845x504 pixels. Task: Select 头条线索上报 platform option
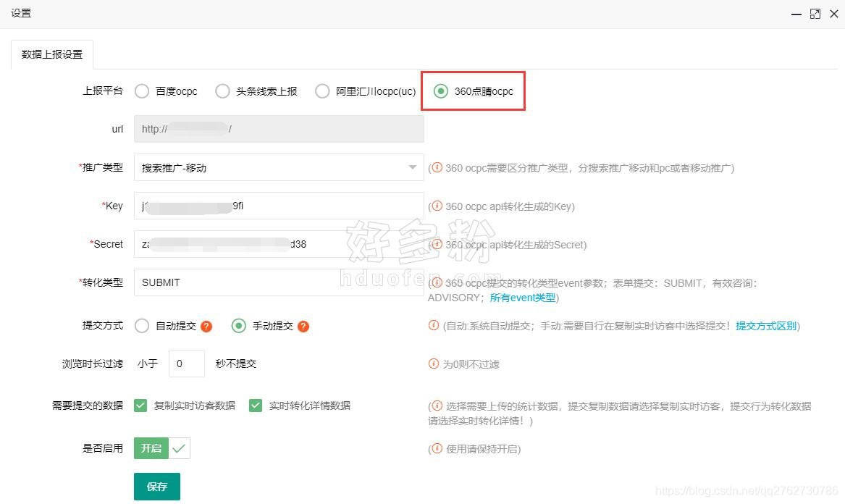pyautogui.click(x=222, y=91)
